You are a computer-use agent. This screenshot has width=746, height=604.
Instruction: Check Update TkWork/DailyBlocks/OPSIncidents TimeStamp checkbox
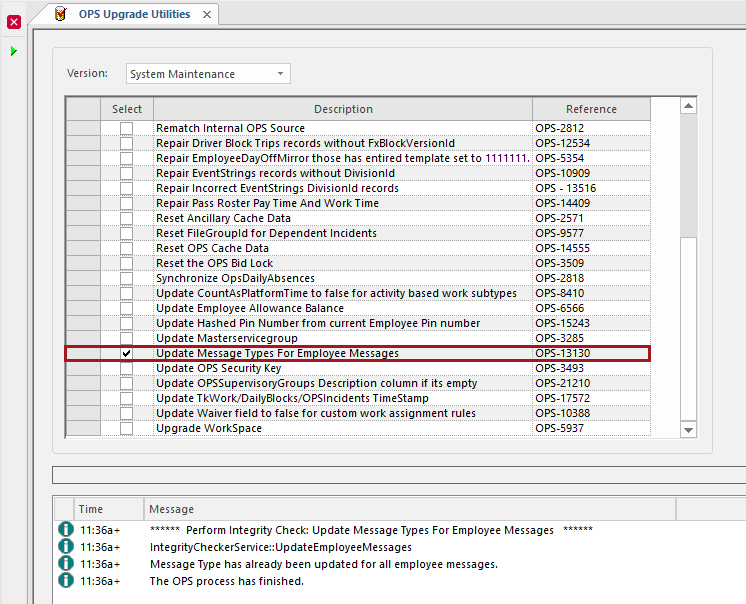click(127, 398)
